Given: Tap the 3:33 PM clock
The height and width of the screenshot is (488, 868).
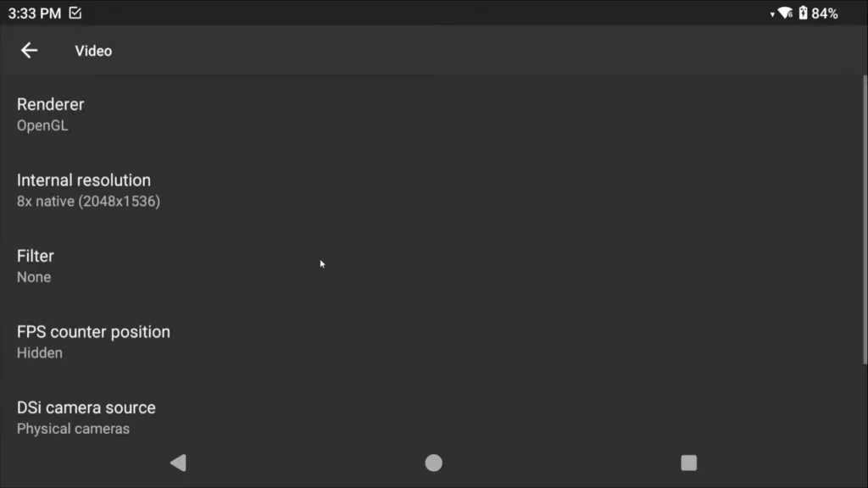Looking at the screenshot, I should click(x=34, y=14).
